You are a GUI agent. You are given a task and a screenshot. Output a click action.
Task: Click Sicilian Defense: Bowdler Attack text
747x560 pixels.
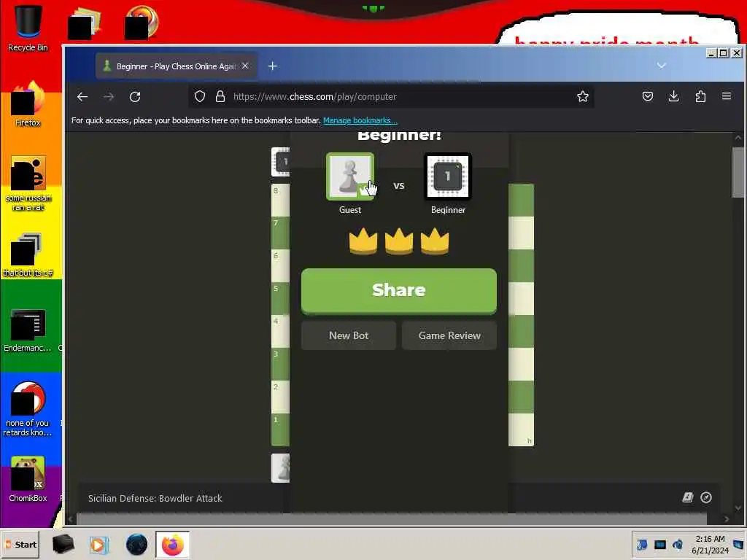155,499
